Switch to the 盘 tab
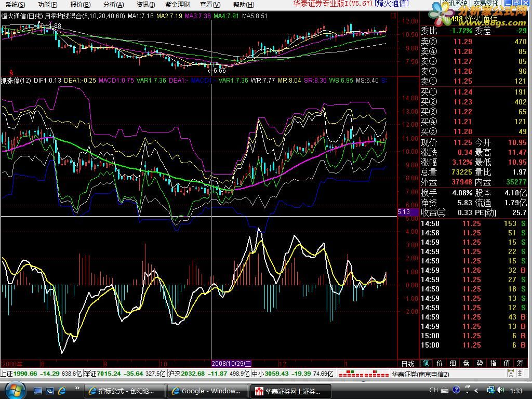The width and height of the screenshot is (532, 399). (x=466, y=363)
